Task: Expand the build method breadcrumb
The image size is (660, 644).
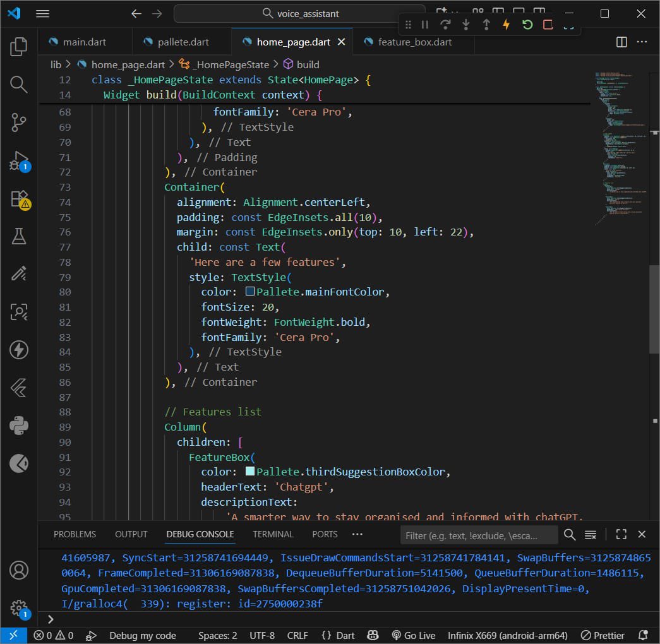Action: point(301,64)
